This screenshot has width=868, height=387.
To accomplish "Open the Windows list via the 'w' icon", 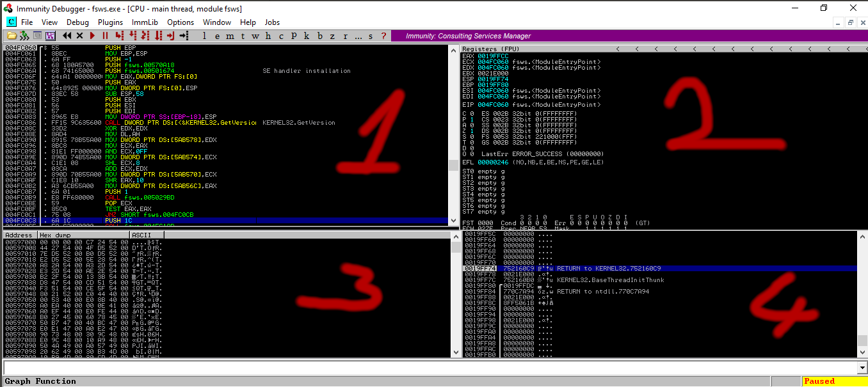I will tap(256, 36).
